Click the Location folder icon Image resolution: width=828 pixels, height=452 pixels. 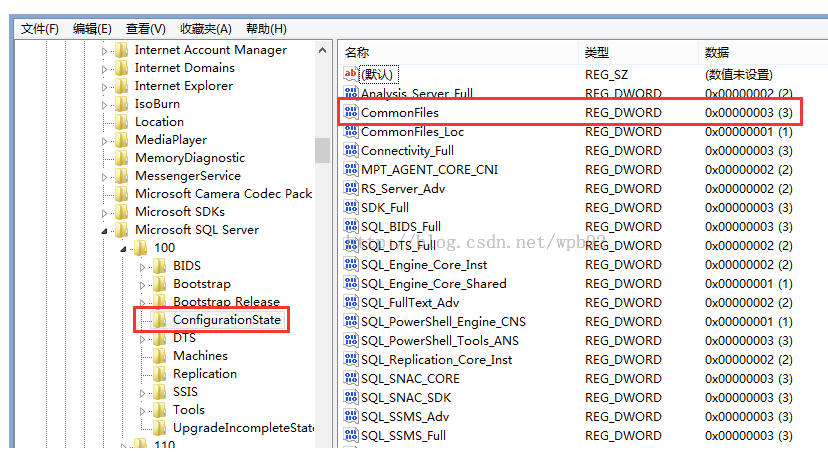[121, 122]
